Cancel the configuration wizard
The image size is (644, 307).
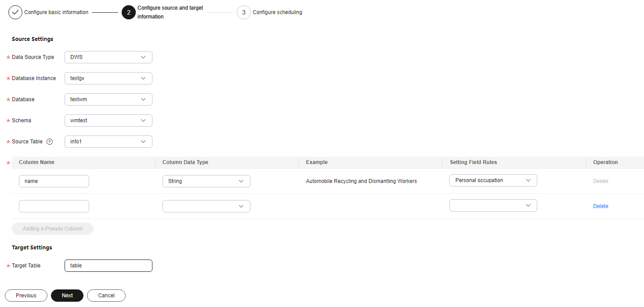click(x=106, y=296)
